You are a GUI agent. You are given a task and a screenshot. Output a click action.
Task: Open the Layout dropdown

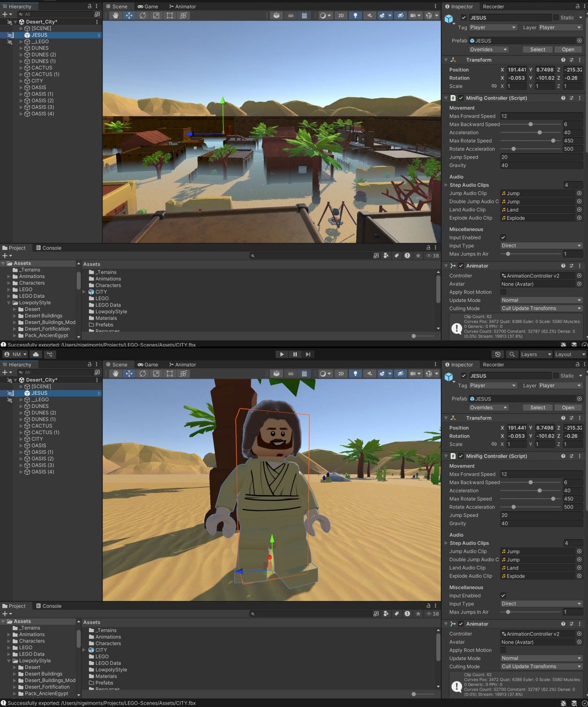[x=570, y=354]
